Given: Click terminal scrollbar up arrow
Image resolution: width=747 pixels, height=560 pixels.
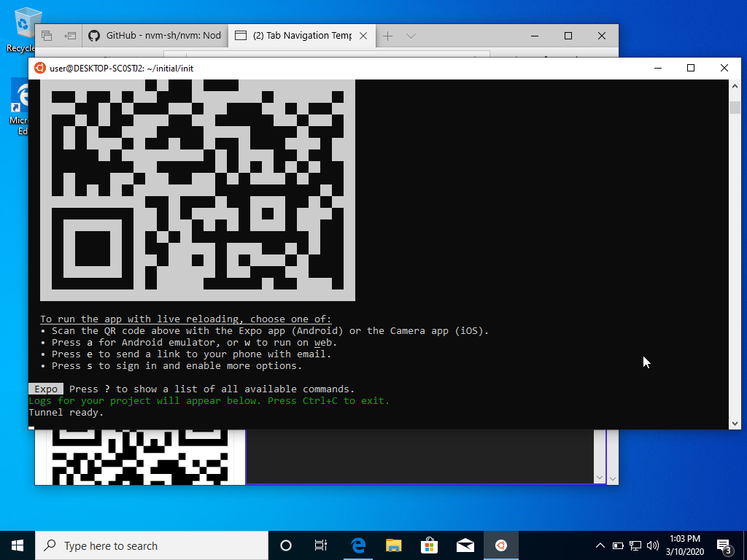Looking at the screenshot, I should click(x=735, y=86).
